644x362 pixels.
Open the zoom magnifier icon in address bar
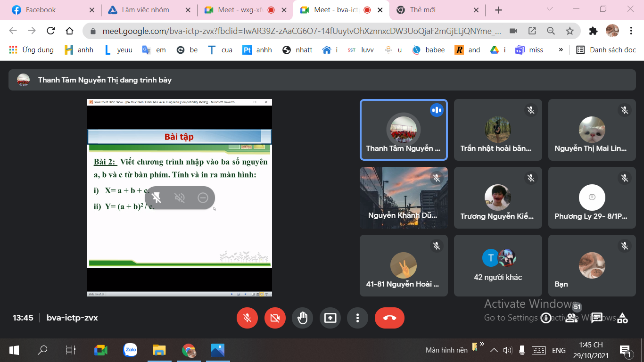tap(551, 31)
